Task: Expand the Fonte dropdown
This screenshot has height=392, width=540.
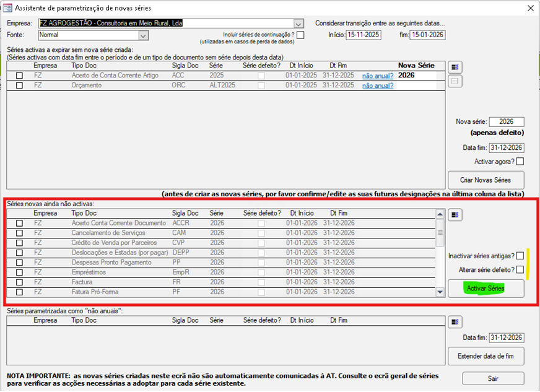Action: [x=144, y=35]
